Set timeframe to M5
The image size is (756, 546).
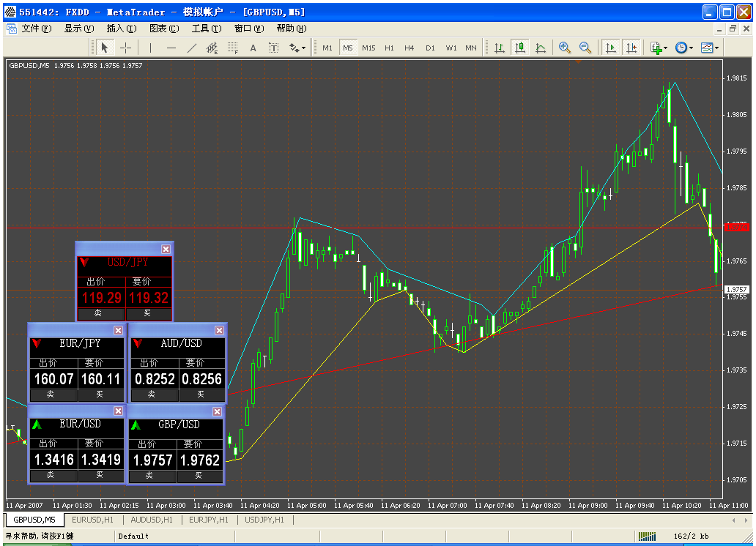(348, 48)
